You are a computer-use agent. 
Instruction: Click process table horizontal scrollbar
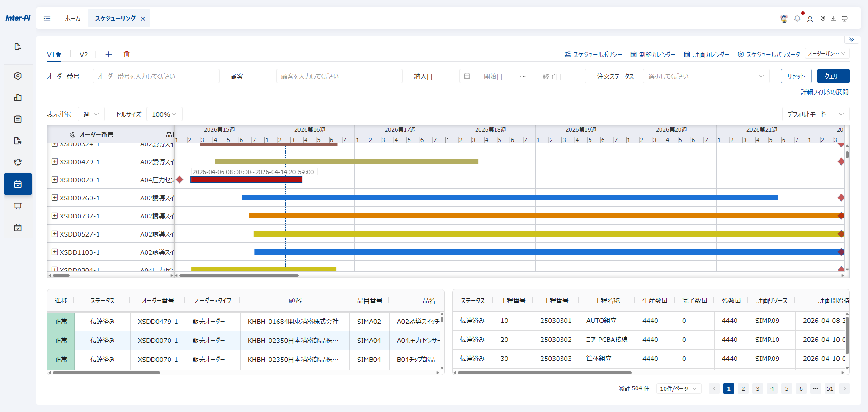pyautogui.click(x=544, y=373)
